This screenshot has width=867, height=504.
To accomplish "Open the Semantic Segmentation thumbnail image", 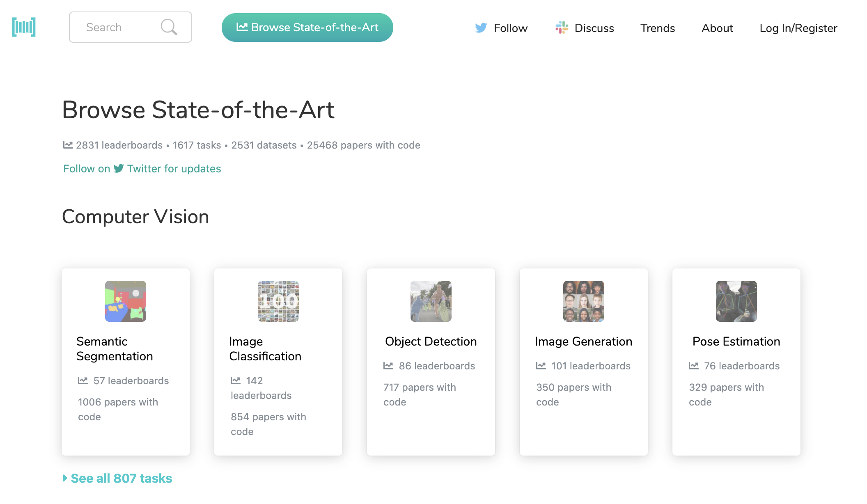I will click(x=126, y=301).
